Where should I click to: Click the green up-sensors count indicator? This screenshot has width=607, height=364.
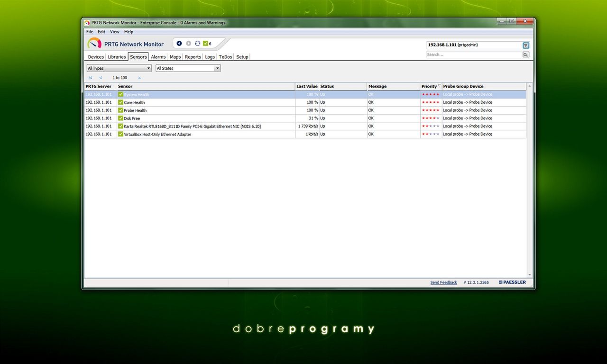click(x=207, y=44)
